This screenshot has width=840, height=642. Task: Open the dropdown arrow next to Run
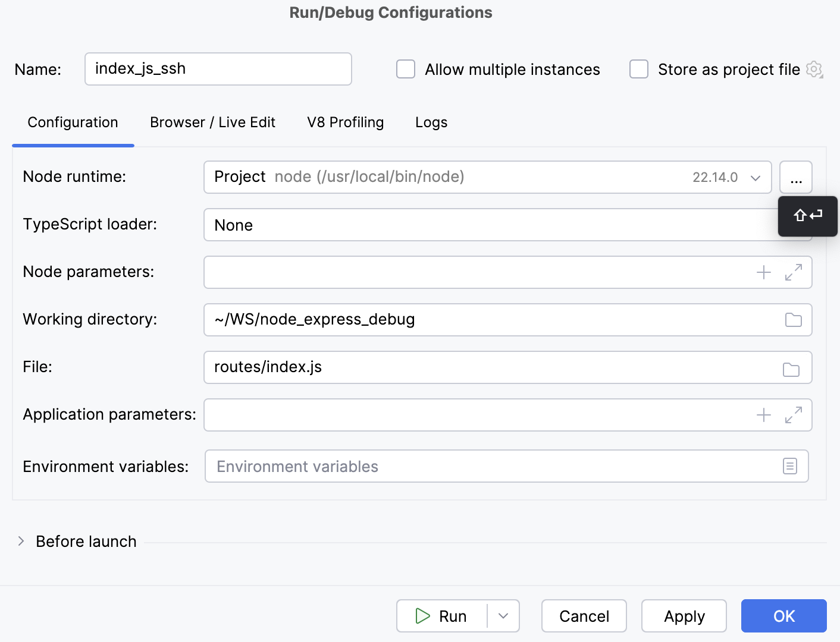[503, 616]
